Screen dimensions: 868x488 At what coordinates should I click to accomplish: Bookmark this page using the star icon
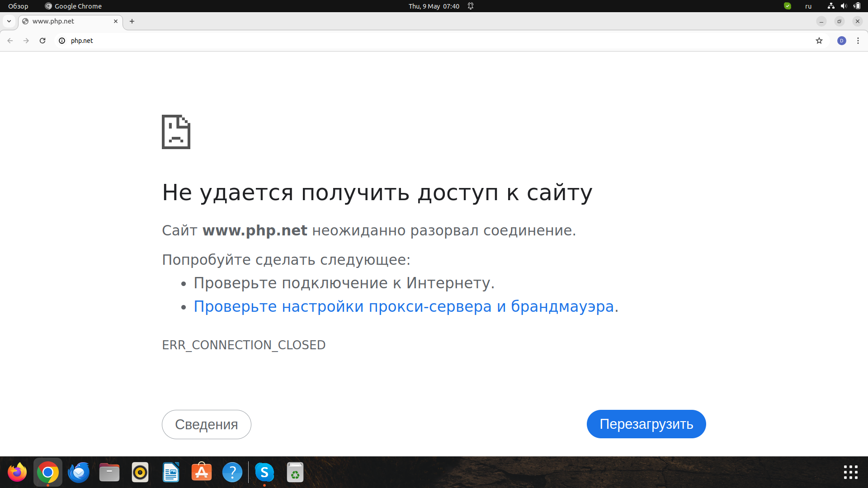(x=819, y=41)
